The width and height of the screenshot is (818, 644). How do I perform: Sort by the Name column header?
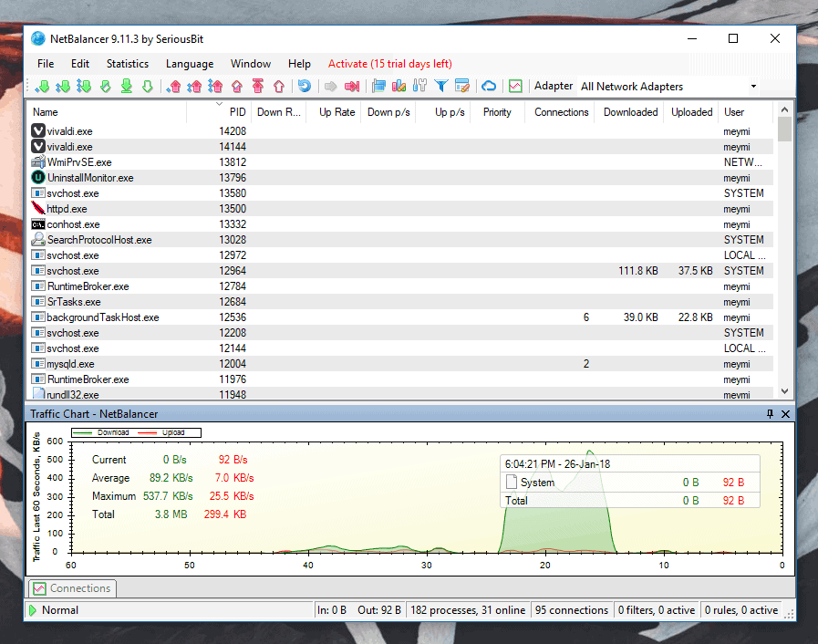click(x=108, y=112)
